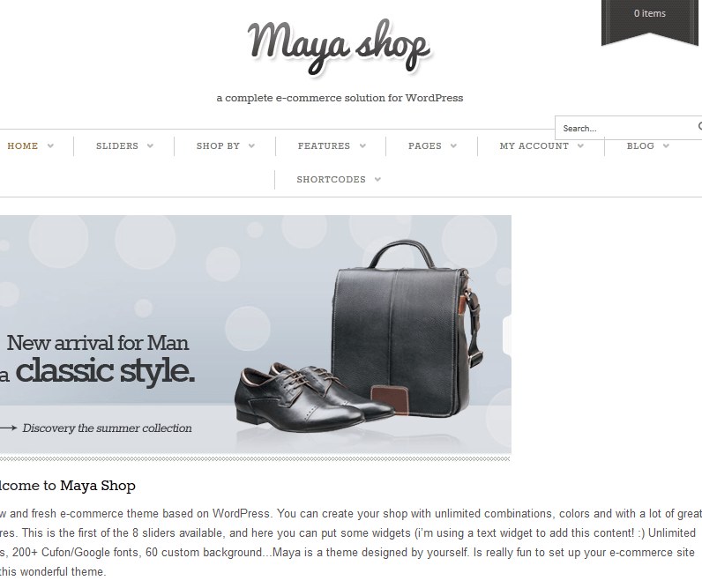Viewport: 702px width, 588px height.
Task: Open the Shortcodes menu item
Action: (331, 180)
